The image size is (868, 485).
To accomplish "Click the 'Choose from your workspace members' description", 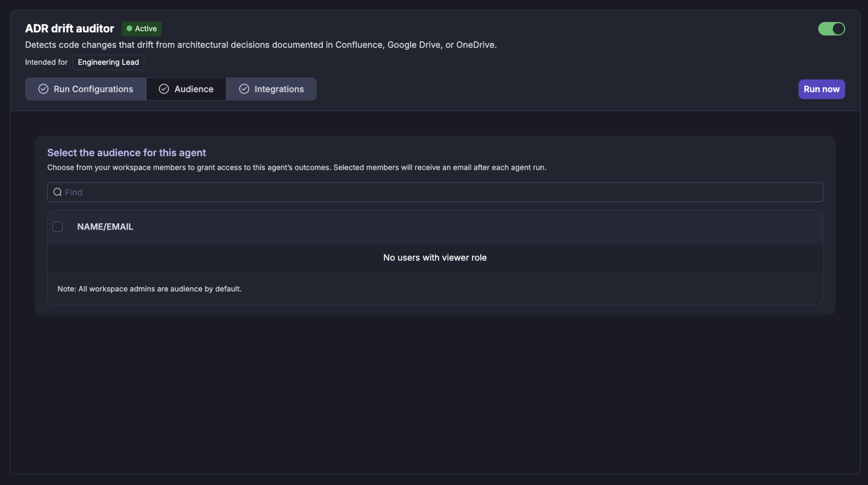I will tap(297, 167).
